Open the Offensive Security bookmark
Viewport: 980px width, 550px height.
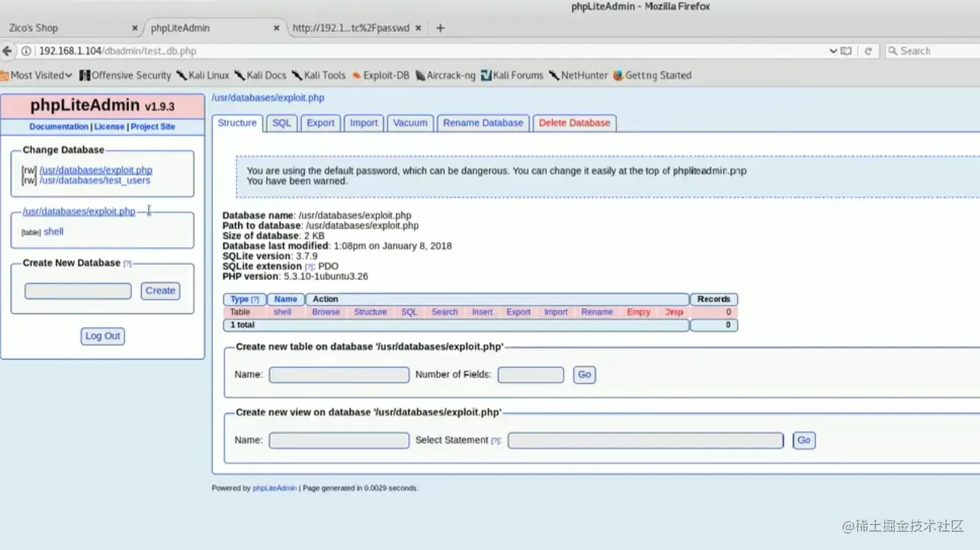125,75
